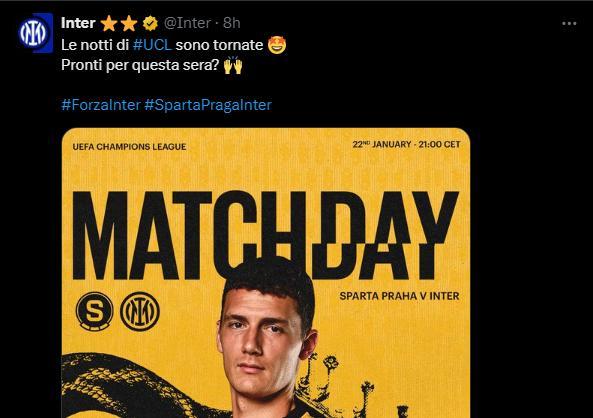Click the '22nd January - 21:00 CET' text
The width and height of the screenshot is (593, 418).
[406, 145]
